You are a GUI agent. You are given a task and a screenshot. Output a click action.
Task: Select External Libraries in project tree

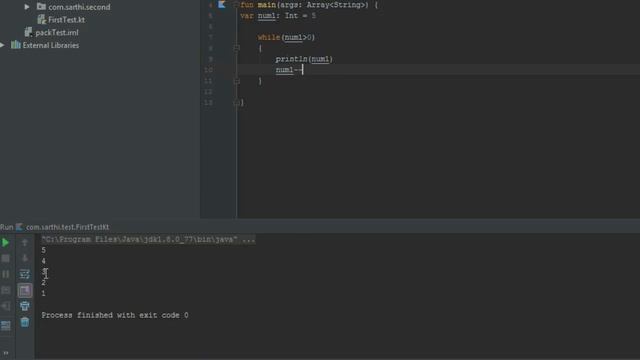[51, 45]
